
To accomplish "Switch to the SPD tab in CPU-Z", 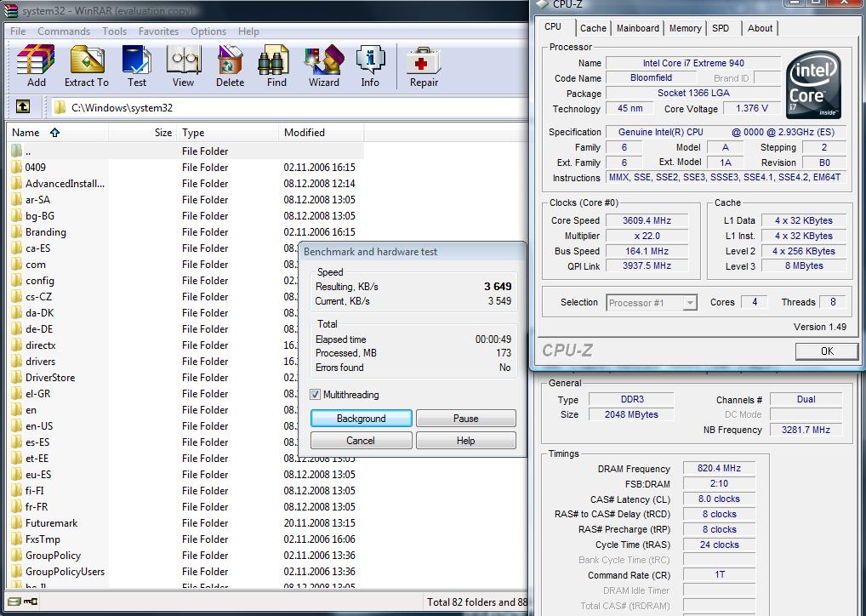I will [x=721, y=28].
